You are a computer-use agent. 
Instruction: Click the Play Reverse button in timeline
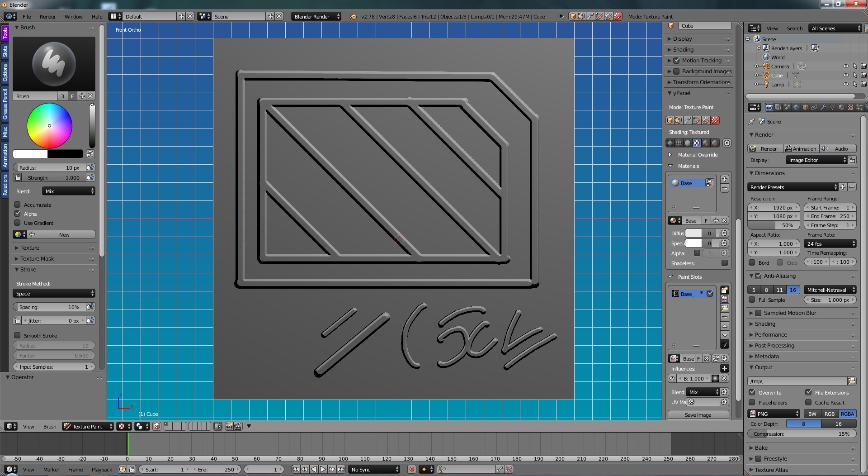tap(314, 469)
